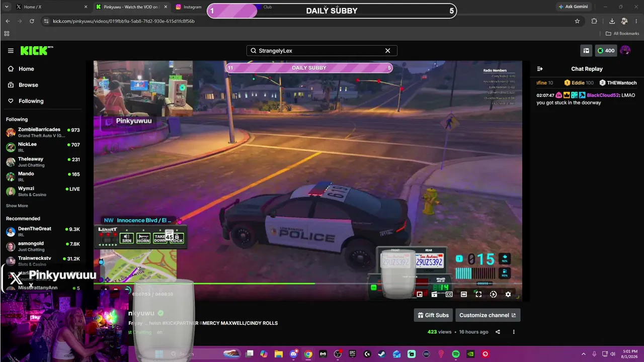Reload the current page
644x362 pixels.
click(x=32, y=21)
